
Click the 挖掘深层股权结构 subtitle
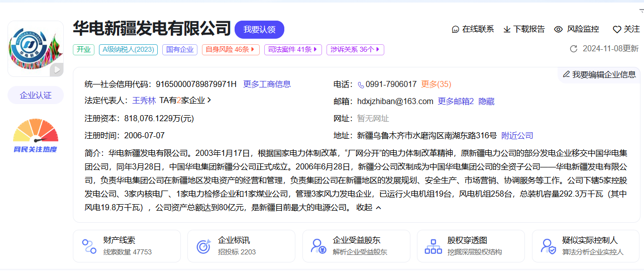[x=475, y=252]
